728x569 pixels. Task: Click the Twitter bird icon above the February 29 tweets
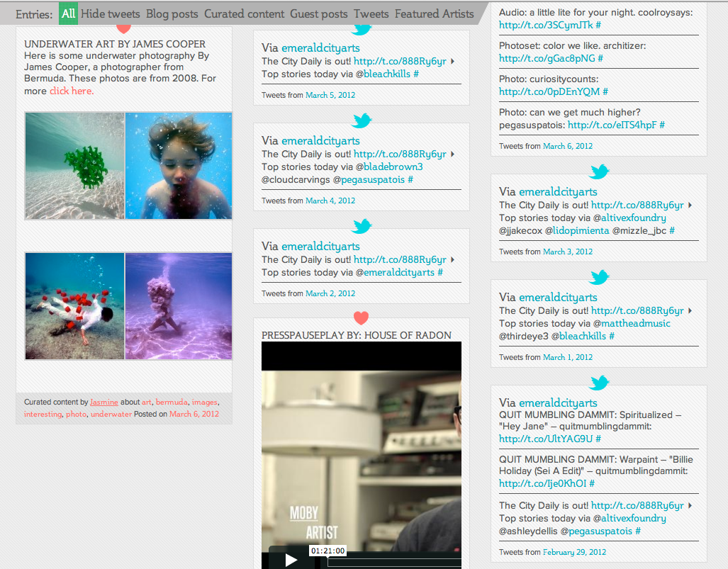600,383
